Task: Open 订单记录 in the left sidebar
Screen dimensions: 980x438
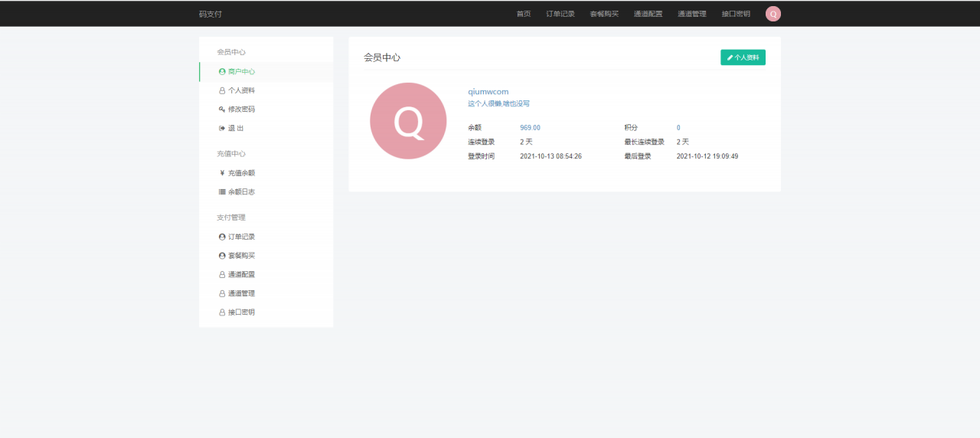Action: tap(241, 237)
